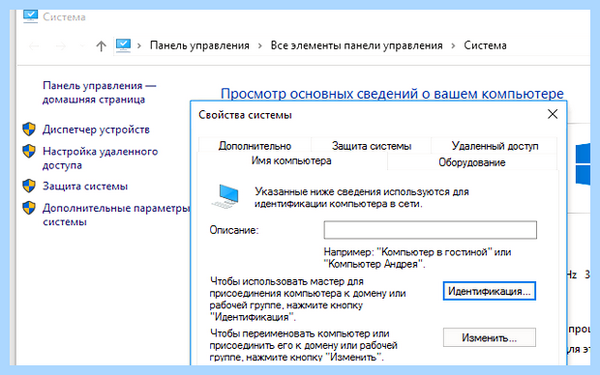Screen dimensions: 600x375
Task: Open Дополнительные параметры системы link
Action: [x=116, y=215]
